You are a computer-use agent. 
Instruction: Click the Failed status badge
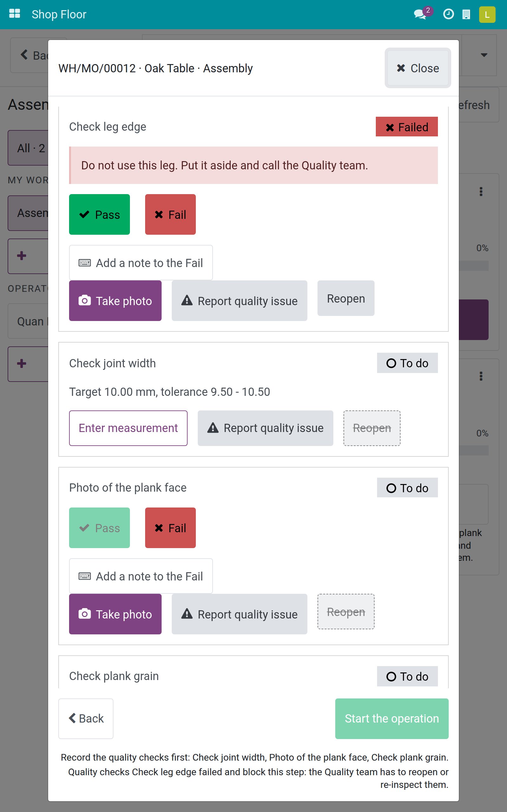tap(407, 127)
